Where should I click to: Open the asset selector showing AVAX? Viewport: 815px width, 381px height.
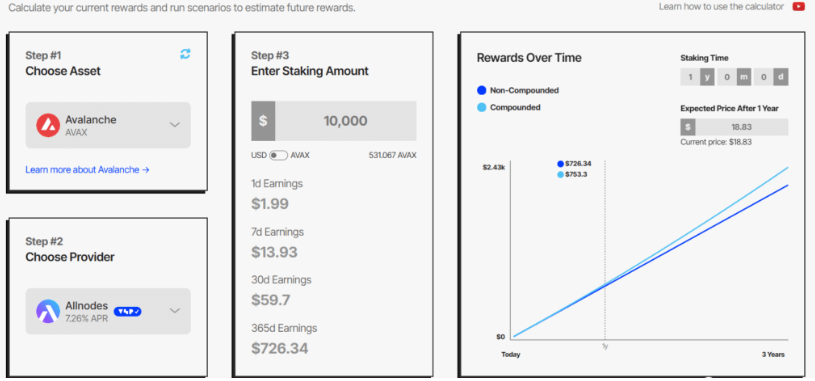(x=108, y=125)
